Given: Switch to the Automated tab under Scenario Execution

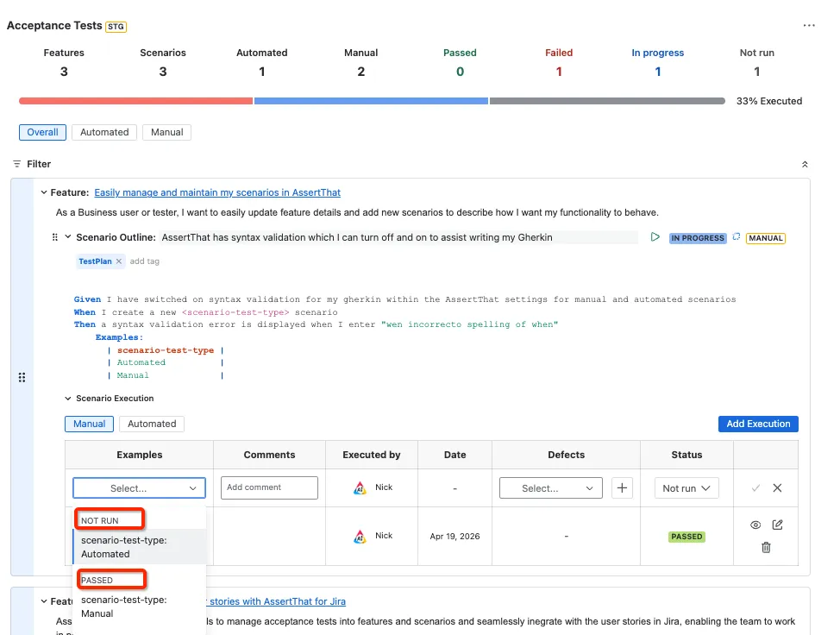Looking at the screenshot, I should (x=152, y=424).
